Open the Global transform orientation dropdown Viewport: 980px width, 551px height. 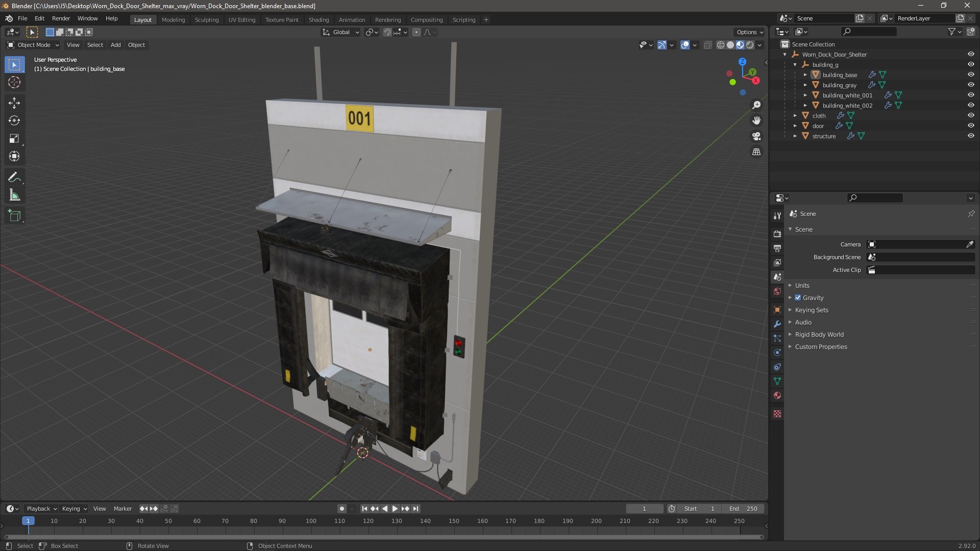(x=341, y=32)
